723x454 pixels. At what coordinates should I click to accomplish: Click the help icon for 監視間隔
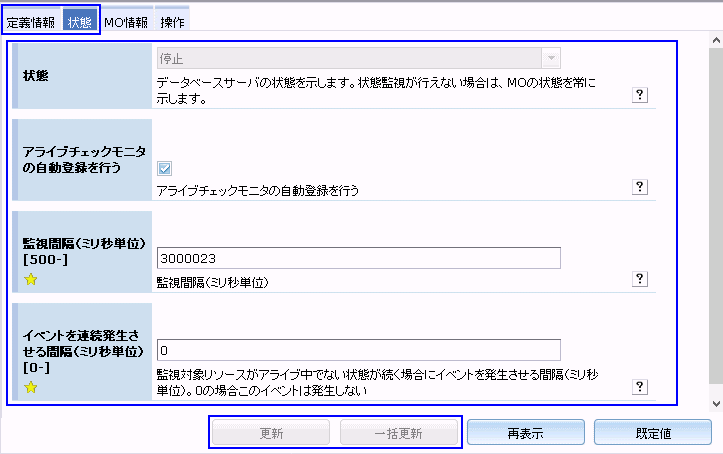(x=641, y=279)
